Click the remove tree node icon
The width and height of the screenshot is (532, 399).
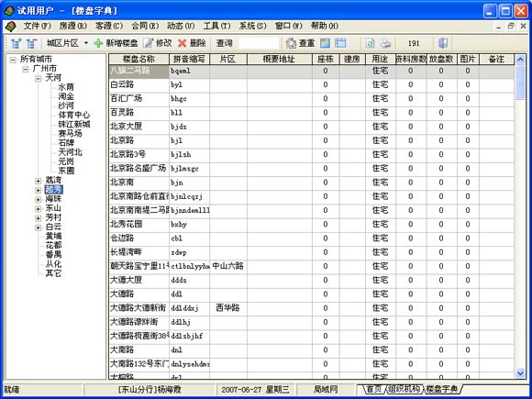tap(32, 43)
